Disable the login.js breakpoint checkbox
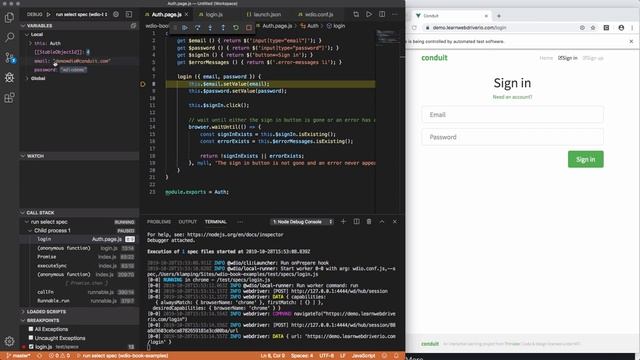640x360 pixels. click(31, 347)
